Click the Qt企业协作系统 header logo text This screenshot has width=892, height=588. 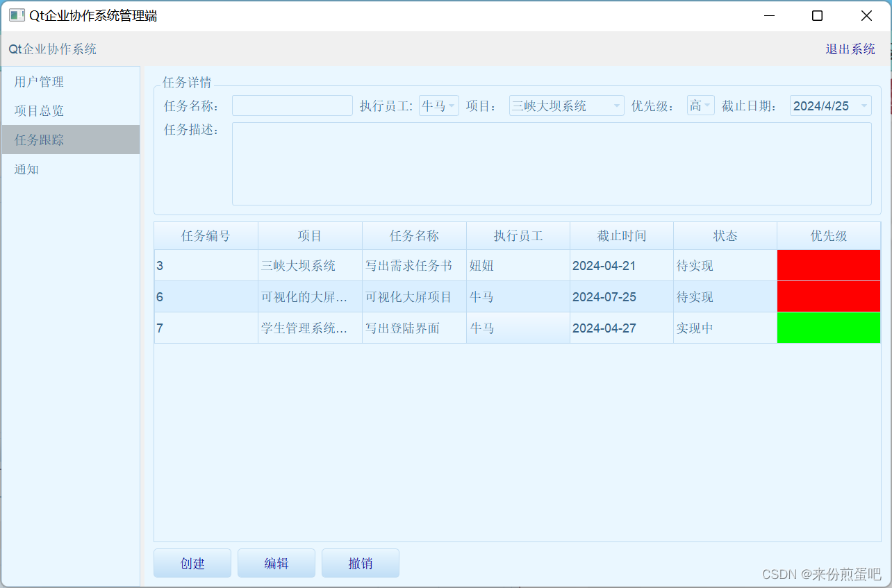51,49
